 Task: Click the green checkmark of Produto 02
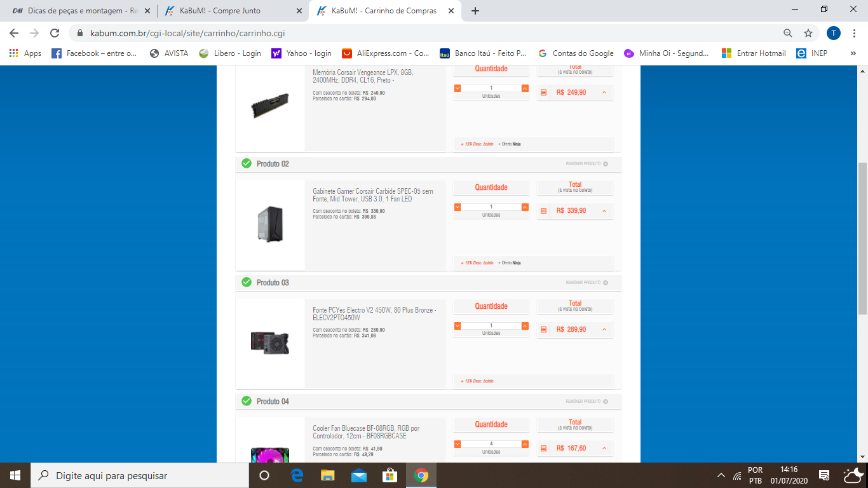click(247, 163)
